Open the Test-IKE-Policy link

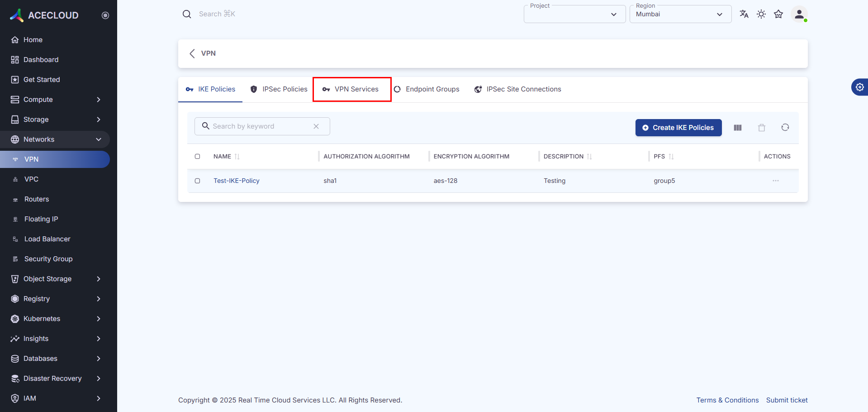[236, 181]
